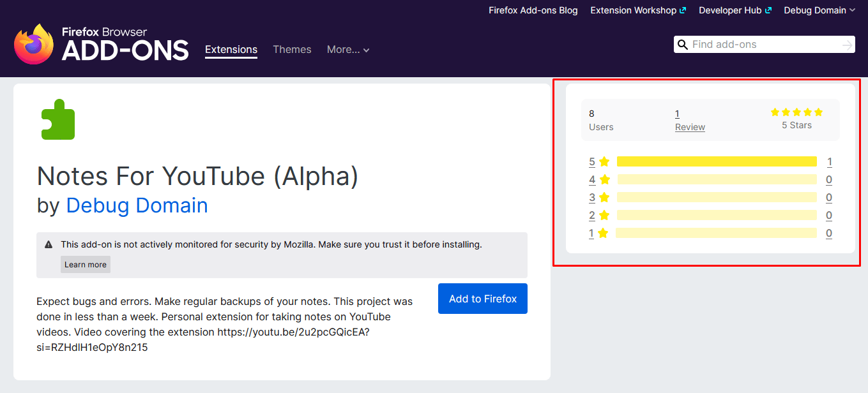This screenshot has height=393, width=868.
Task: Click the search magnifier icon
Action: pos(683,45)
